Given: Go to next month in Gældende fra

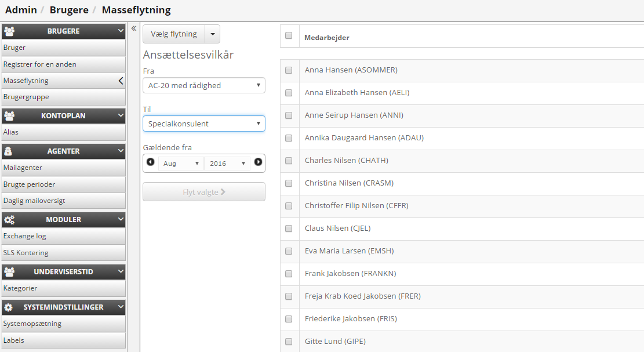Looking at the screenshot, I should pyautogui.click(x=258, y=163).
